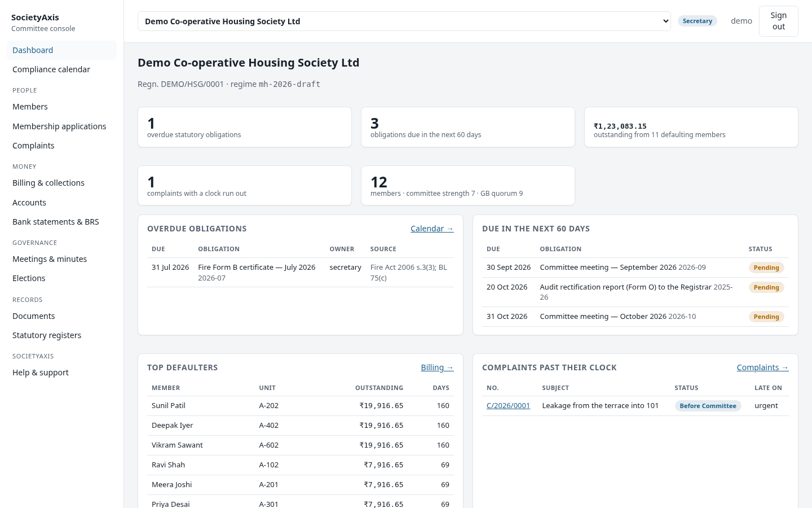Open the Accounts page
This screenshot has width=812, height=508.
coord(61,203)
